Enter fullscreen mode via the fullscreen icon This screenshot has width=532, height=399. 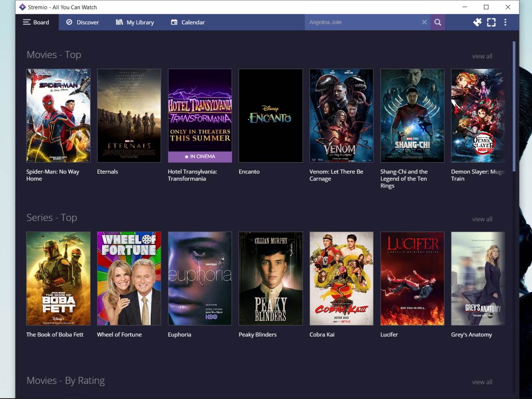click(x=491, y=22)
